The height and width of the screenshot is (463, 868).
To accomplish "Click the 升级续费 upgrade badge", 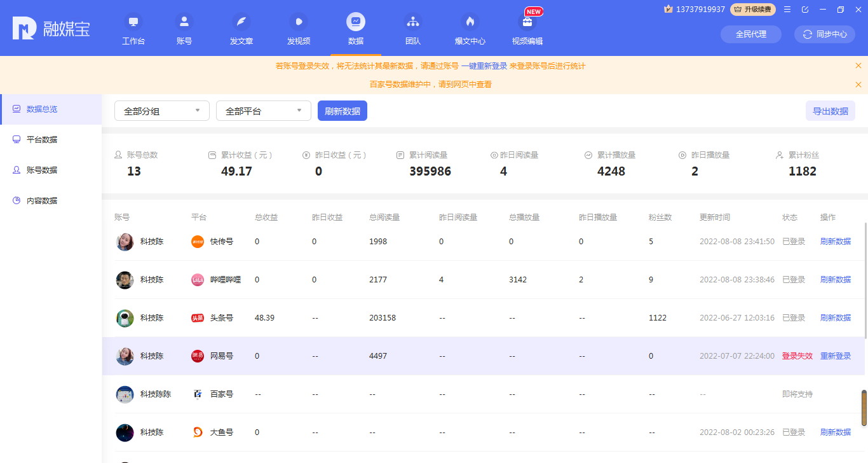I will click(753, 10).
